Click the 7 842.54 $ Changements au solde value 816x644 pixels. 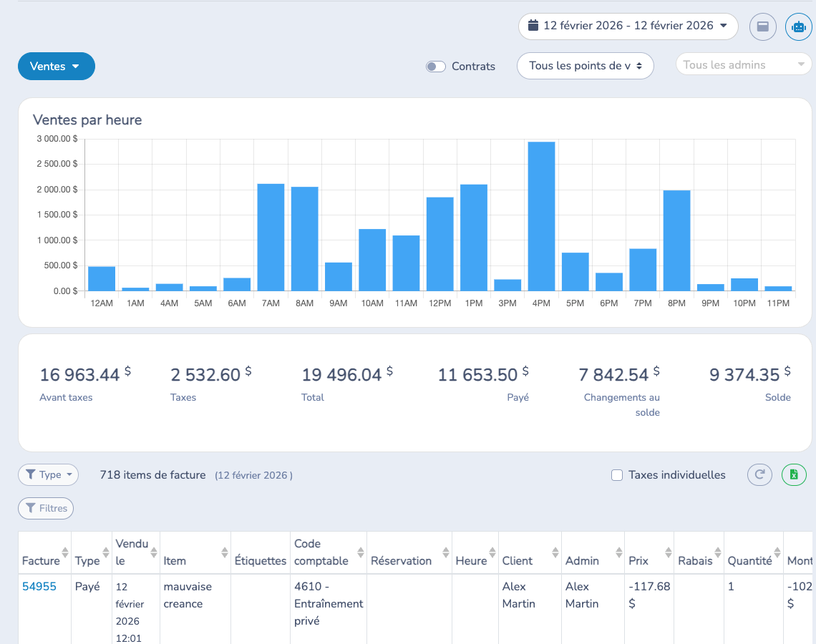tap(619, 374)
